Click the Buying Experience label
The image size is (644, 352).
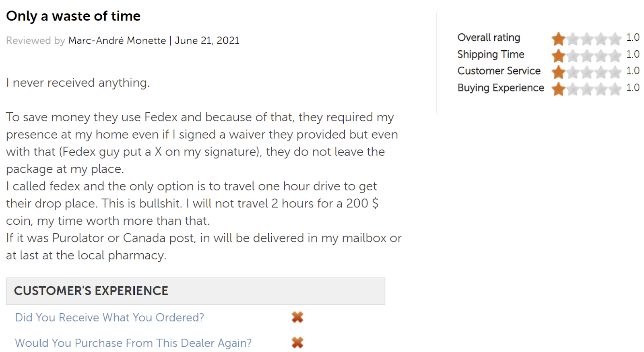point(501,88)
